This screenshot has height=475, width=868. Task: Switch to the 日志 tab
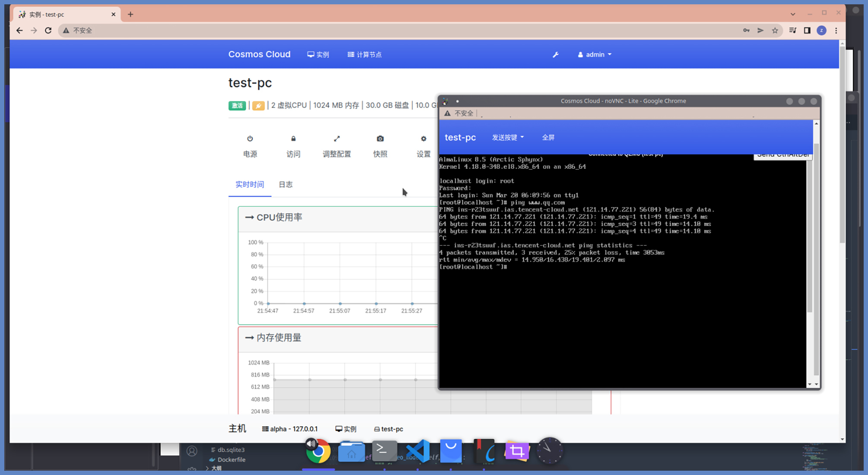pyautogui.click(x=285, y=185)
